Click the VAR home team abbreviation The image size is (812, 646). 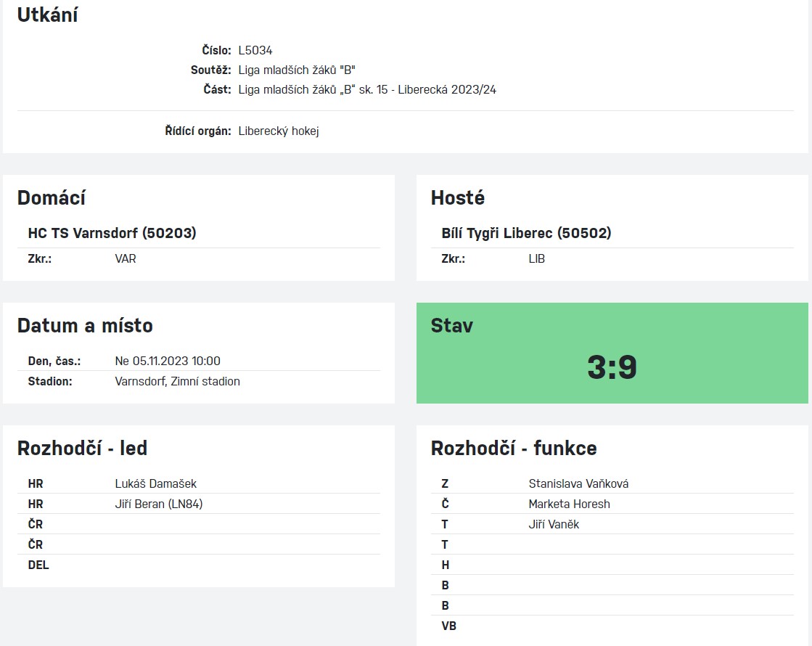point(126,258)
